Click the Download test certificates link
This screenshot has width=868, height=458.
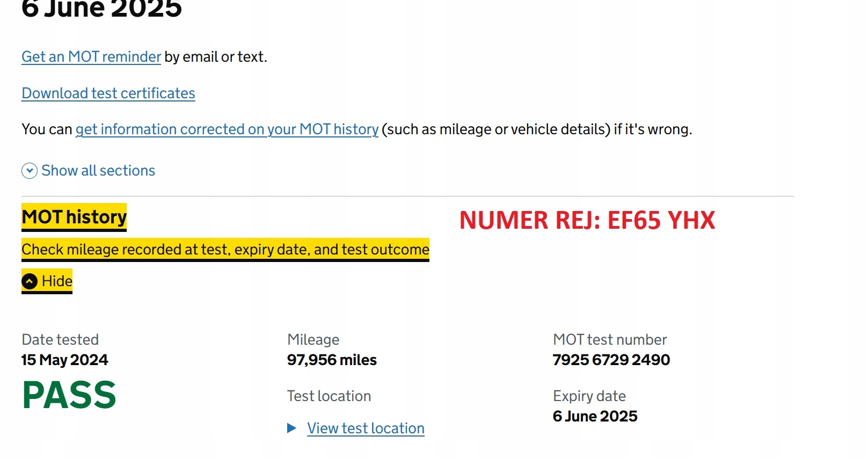point(108,93)
